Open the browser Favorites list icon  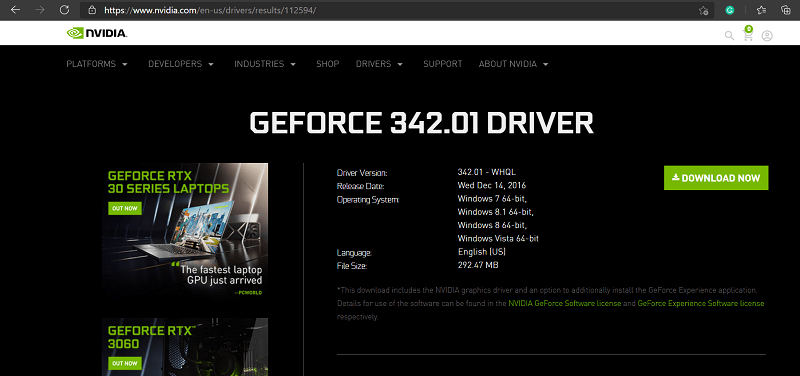tap(762, 10)
